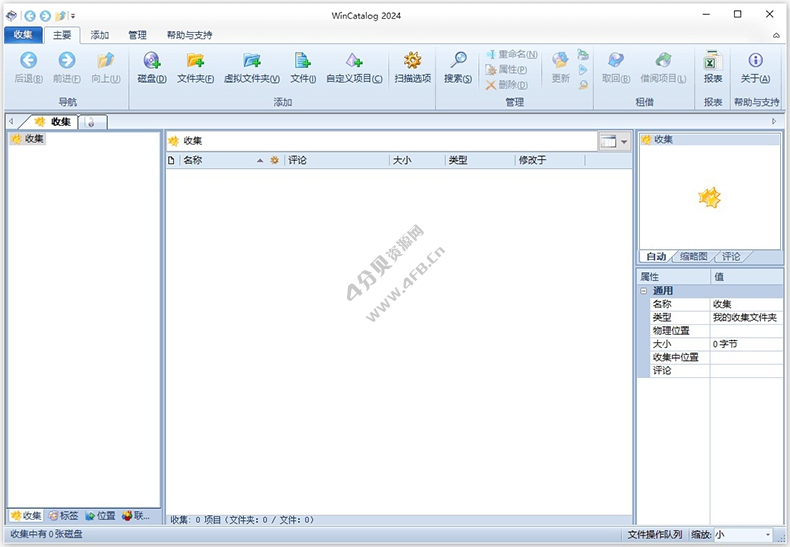Open the 收集 application menu button

23,35
